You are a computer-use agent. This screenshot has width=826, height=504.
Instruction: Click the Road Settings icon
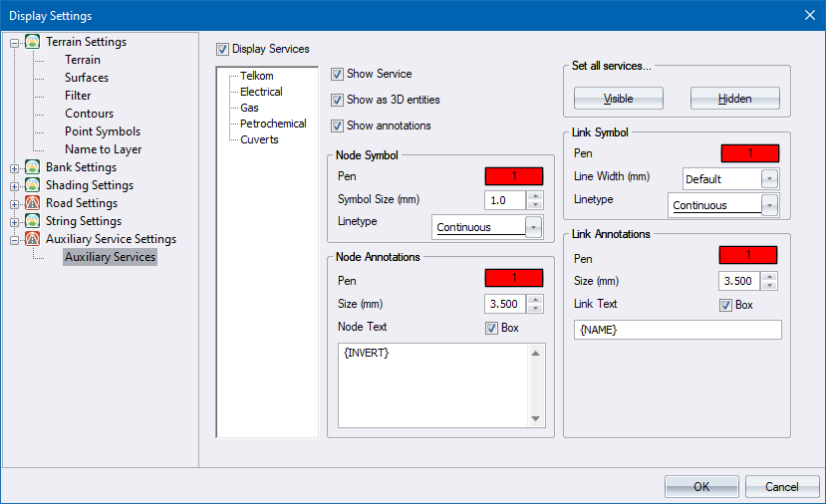pyautogui.click(x=33, y=203)
